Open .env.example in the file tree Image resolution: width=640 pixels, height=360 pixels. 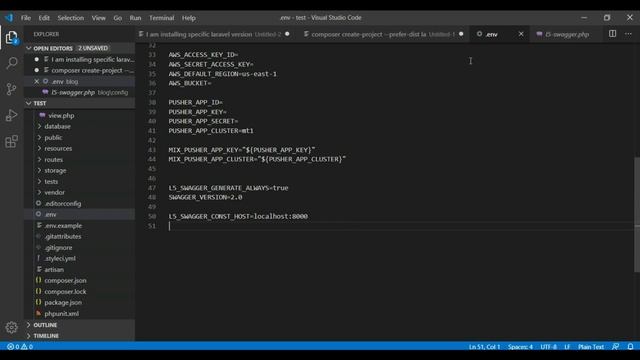click(63, 225)
